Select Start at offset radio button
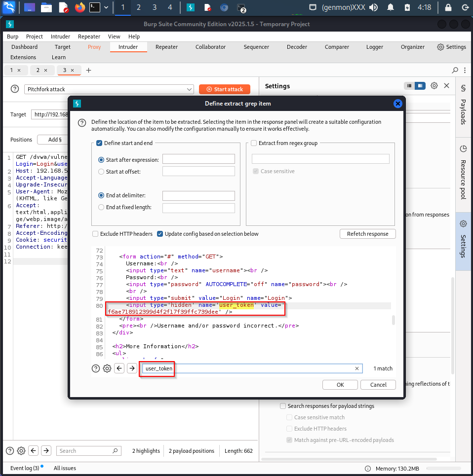 pos(102,172)
